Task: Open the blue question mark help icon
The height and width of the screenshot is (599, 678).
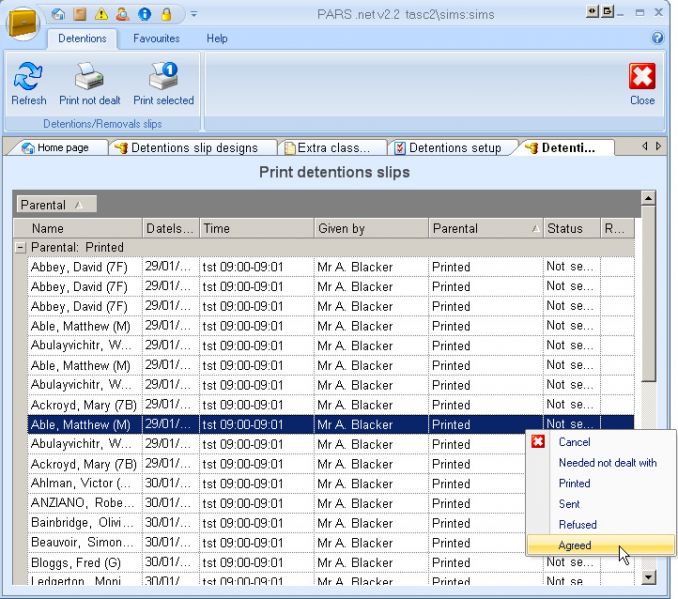Action: [x=657, y=38]
